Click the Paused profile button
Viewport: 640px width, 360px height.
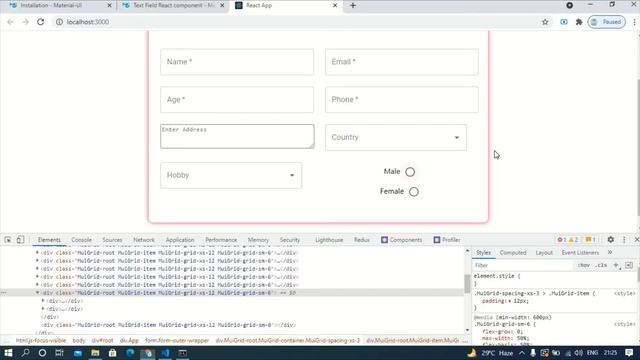click(607, 22)
